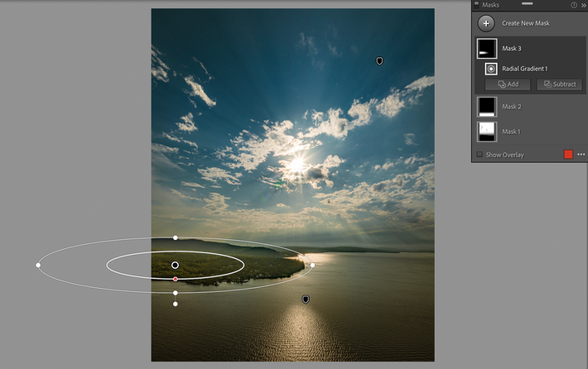Click the right edge handle of ellipse
The height and width of the screenshot is (369, 588).
(x=312, y=265)
